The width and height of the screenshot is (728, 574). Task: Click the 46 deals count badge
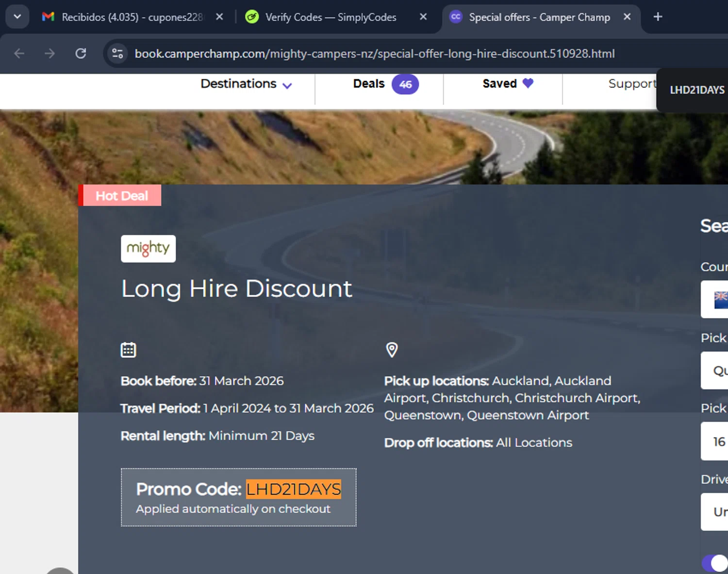(x=405, y=84)
